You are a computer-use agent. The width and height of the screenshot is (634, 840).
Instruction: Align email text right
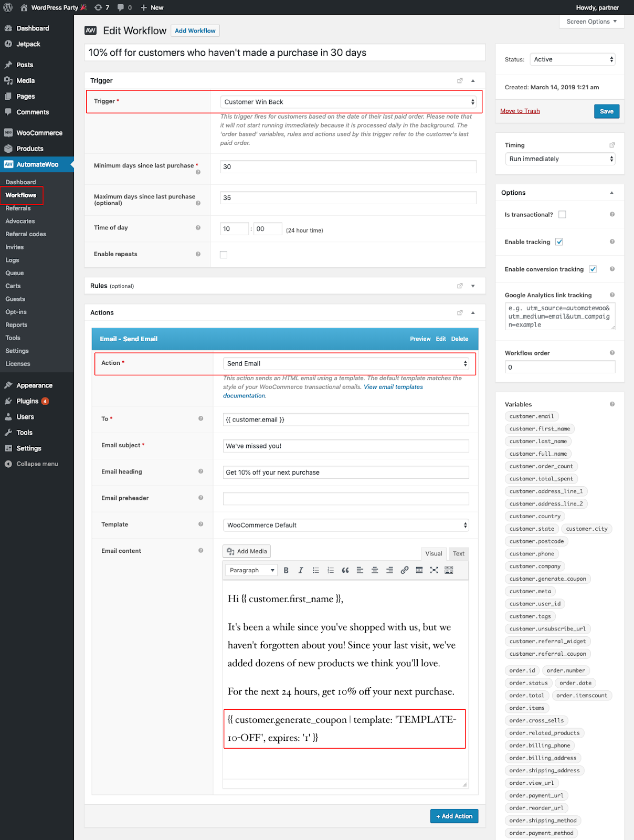(x=389, y=570)
